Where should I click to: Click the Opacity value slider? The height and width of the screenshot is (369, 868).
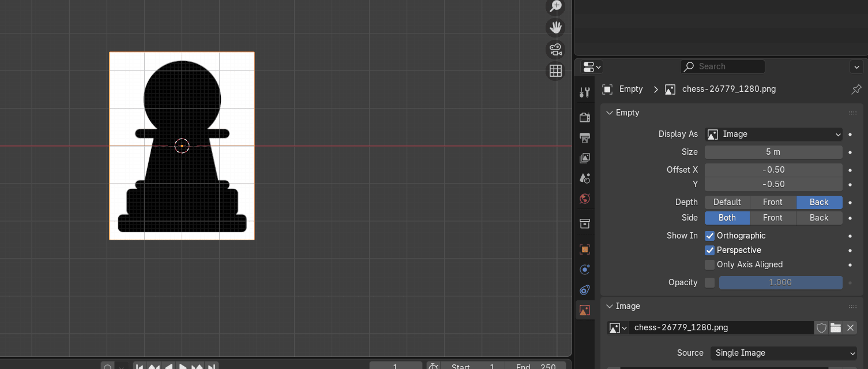point(780,282)
